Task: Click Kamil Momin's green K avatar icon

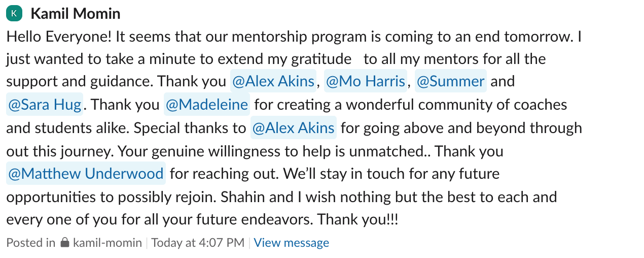Action: [14, 14]
